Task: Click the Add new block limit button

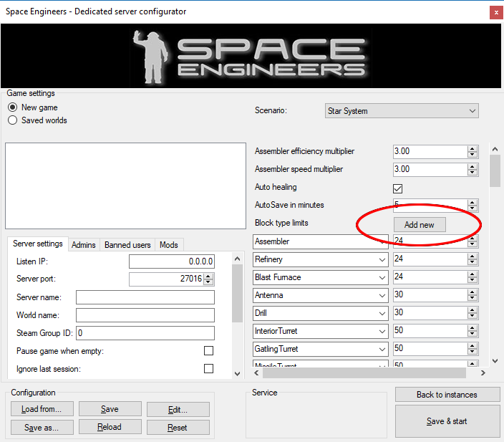Action: pyautogui.click(x=419, y=225)
